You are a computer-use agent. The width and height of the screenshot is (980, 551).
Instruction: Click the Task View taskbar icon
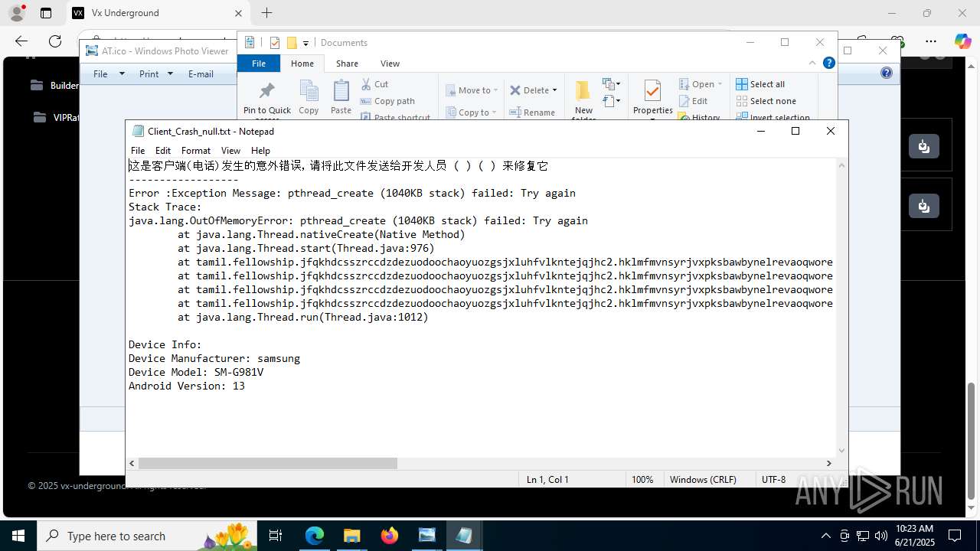click(x=276, y=536)
